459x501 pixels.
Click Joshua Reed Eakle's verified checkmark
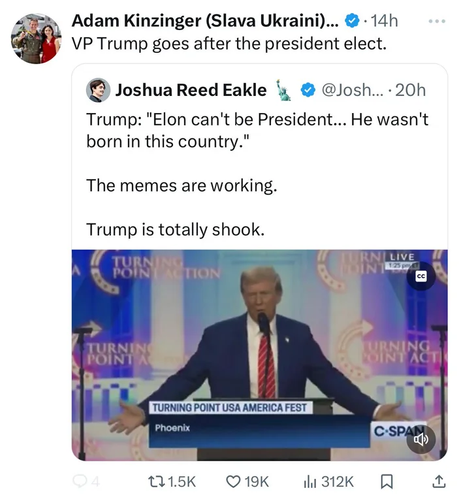(308, 90)
